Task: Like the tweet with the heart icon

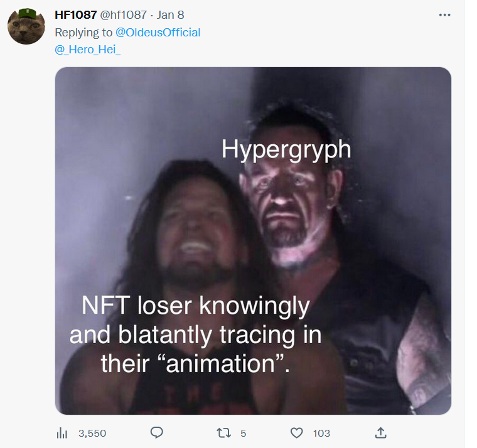Action: [x=297, y=432]
